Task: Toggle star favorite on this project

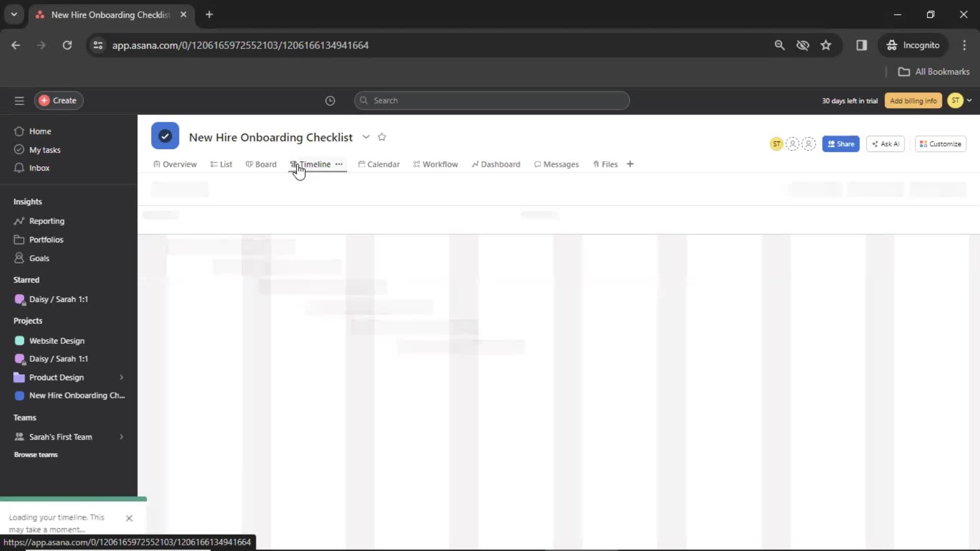Action: (382, 137)
